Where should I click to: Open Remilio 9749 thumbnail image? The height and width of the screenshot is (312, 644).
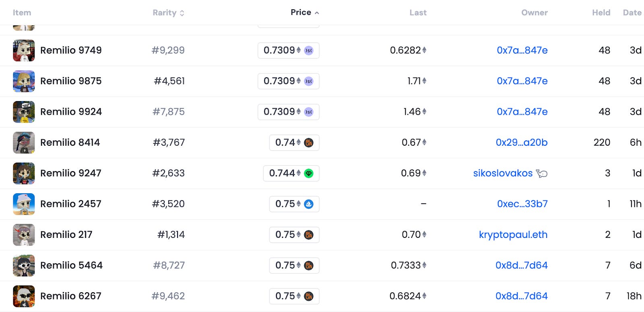click(x=24, y=50)
